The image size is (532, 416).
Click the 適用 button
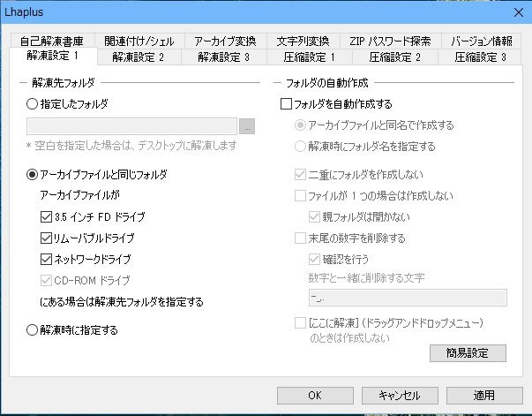484,396
